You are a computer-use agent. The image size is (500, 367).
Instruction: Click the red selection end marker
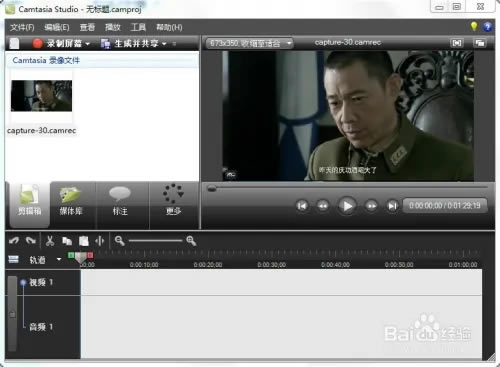point(90,255)
